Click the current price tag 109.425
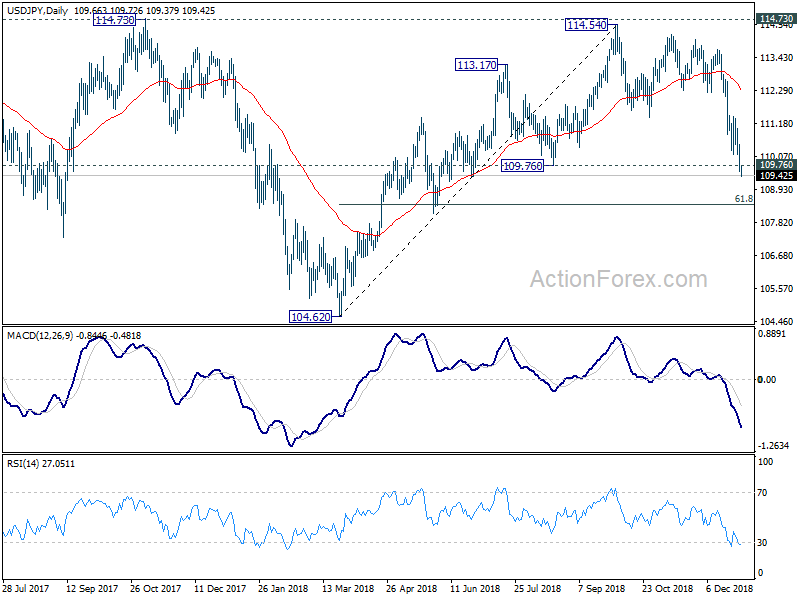The width and height of the screenshot is (800, 600). 776,176
